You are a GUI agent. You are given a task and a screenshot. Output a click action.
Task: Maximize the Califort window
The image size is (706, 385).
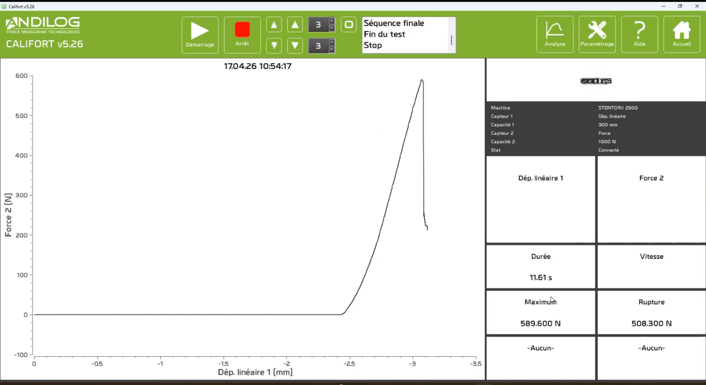[x=680, y=6]
